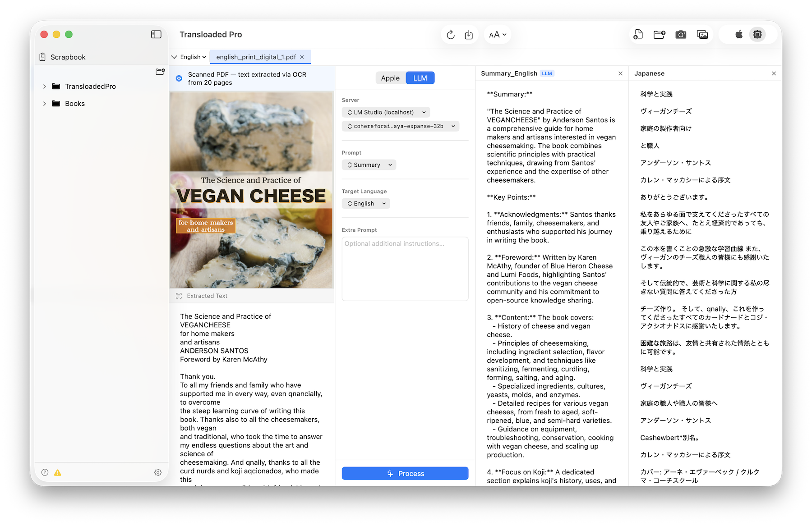Click the eye icon next to Scanned PDF
The width and height of the screenshot is (812, 526).
coord(179,78)
